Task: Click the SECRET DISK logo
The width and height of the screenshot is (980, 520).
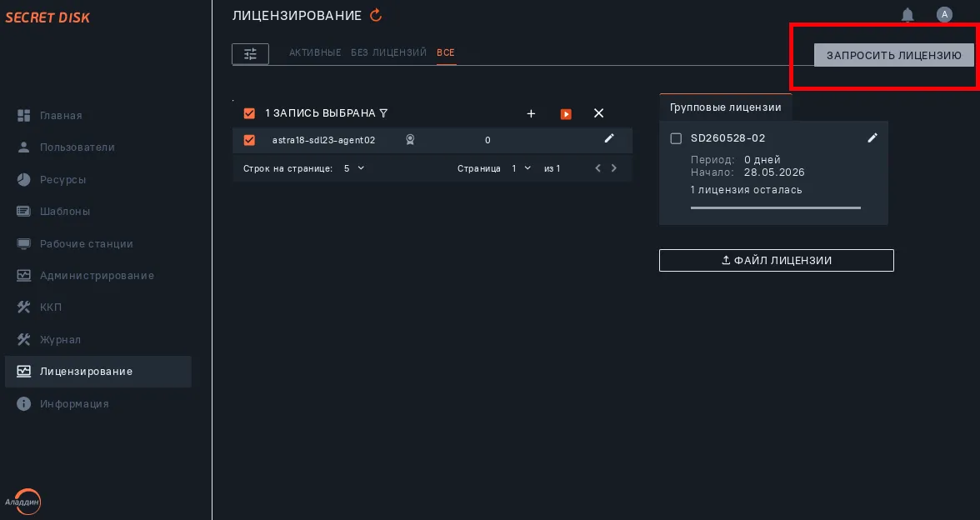Action: pyautogui.click(x=47, y=17)
